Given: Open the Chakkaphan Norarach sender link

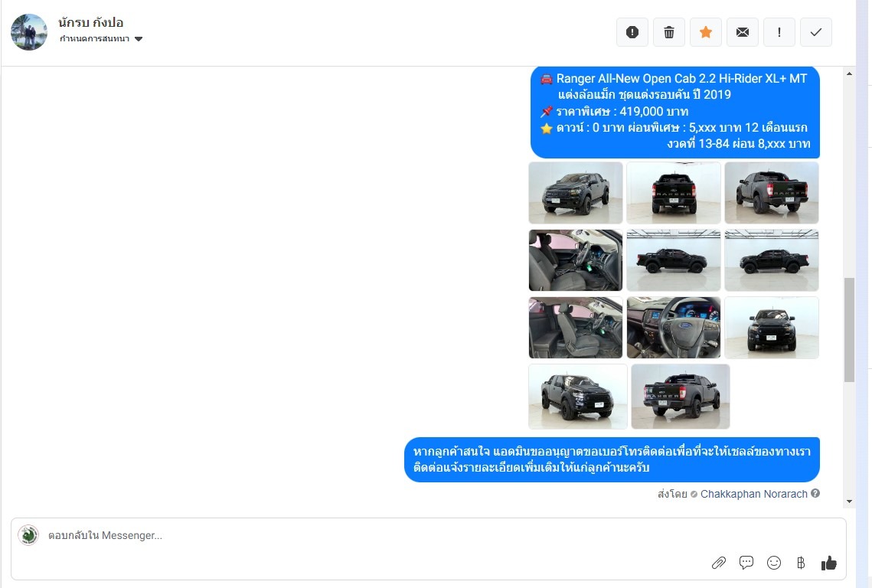Looking at the screenshot, I should [753, 494].
